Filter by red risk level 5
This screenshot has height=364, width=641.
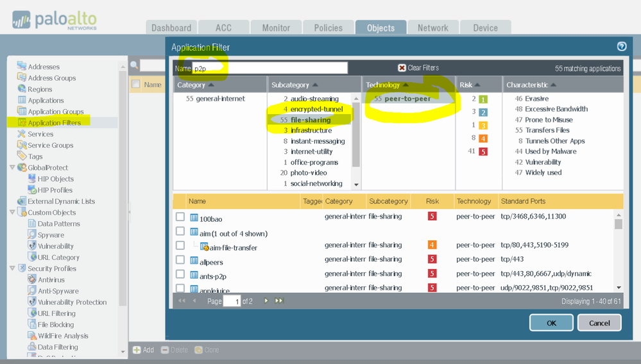pos(483,152)
